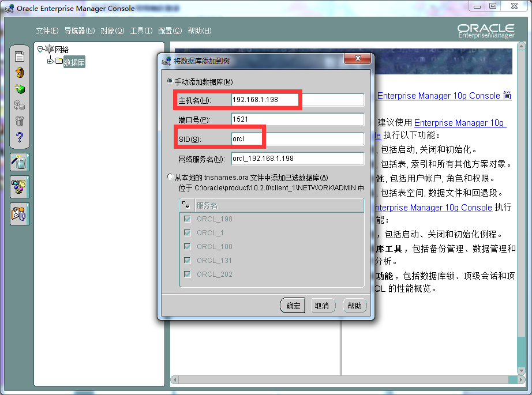Close the add database dialog
The width and height of the screenshot is (532, 395).
(357, 58)
